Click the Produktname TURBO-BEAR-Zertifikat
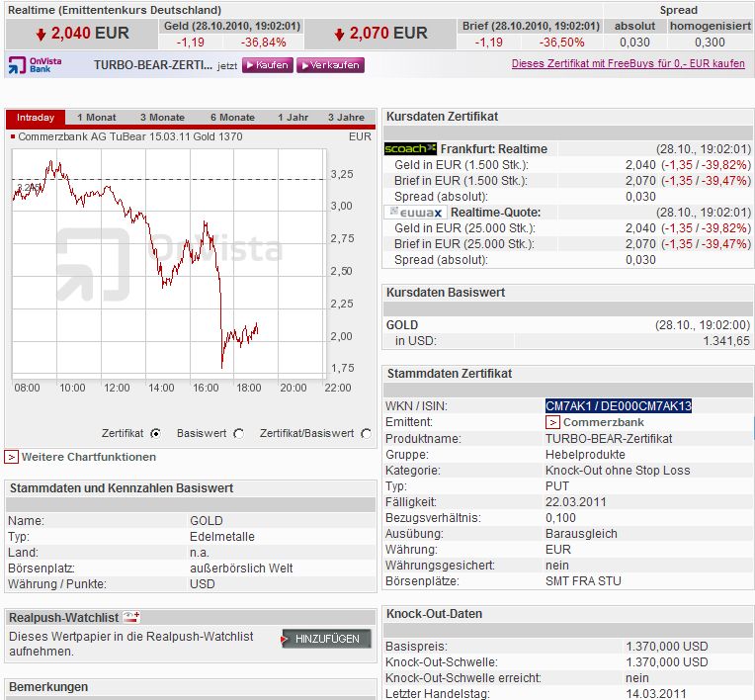755x700 pixels. tap(609, 438)
